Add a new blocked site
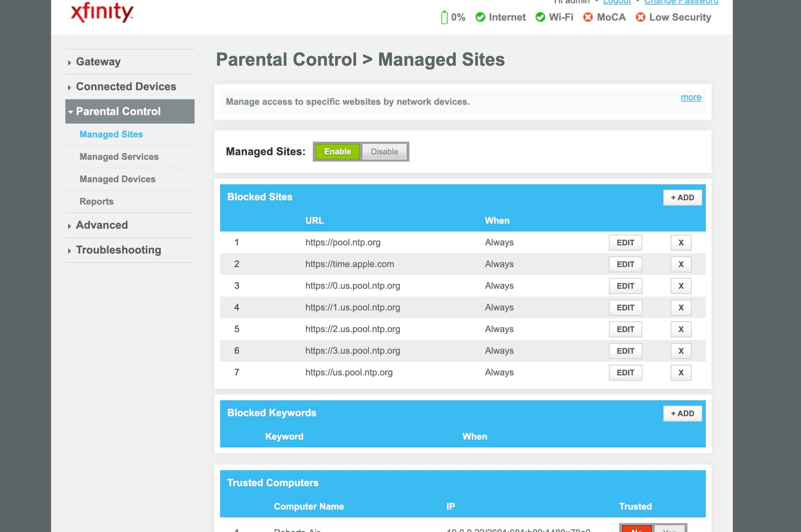 point(683,197)
